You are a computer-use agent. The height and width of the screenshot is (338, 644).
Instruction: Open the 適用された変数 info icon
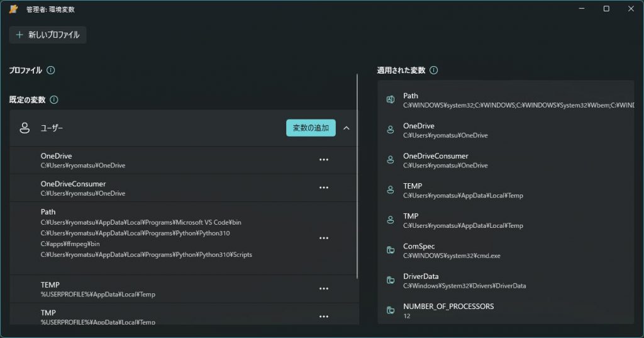pyautogui.click(x=433, y=70)
